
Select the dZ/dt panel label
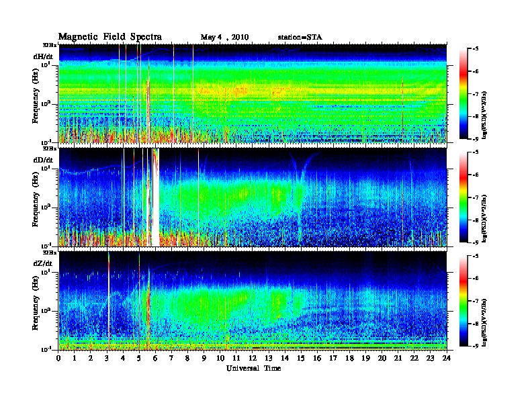[43, 263]
